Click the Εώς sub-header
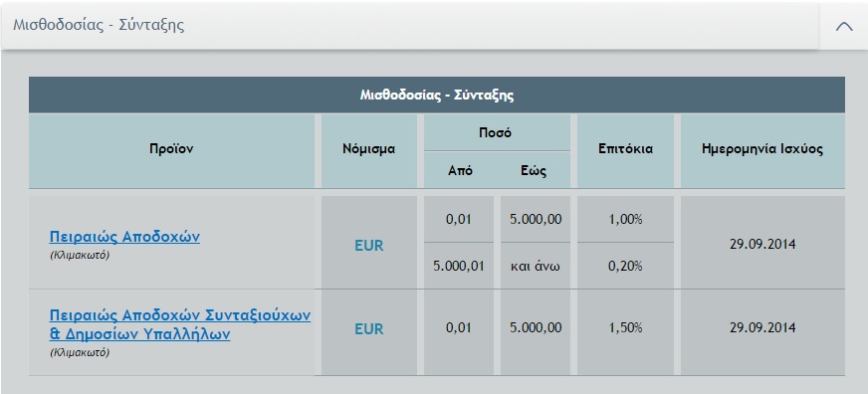The height and width of the screenshot is (394, 868). coord(535,170)
